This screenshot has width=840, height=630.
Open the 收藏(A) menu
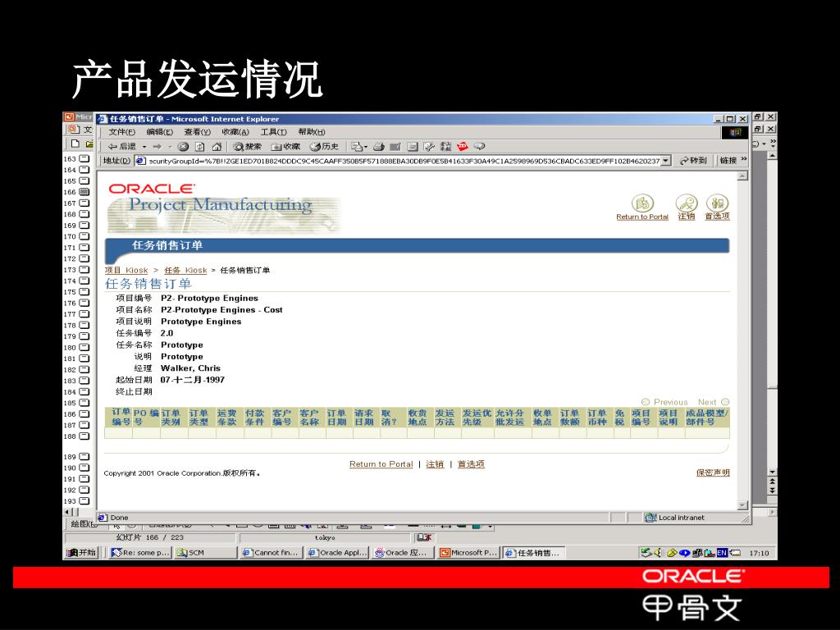point(235,132)
